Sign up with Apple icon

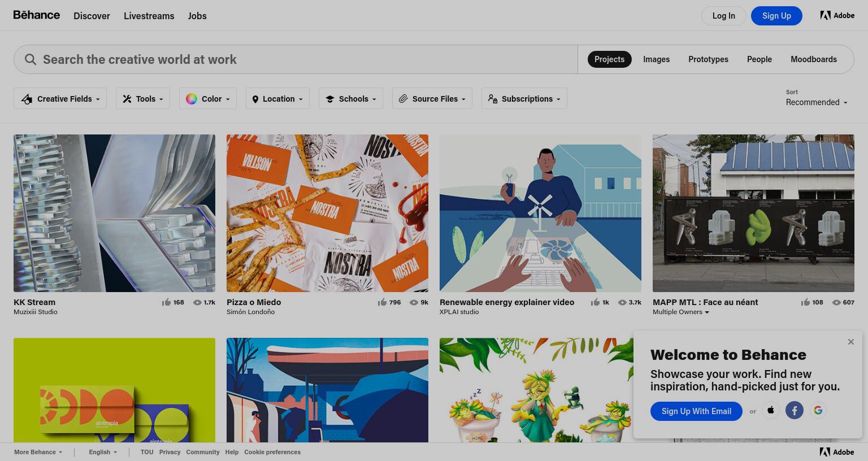coord(771,410)
